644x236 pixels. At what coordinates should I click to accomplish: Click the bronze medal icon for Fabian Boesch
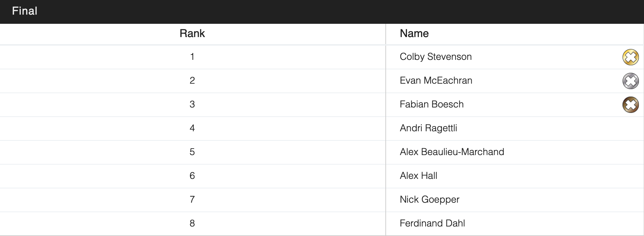tap(630, 105)
